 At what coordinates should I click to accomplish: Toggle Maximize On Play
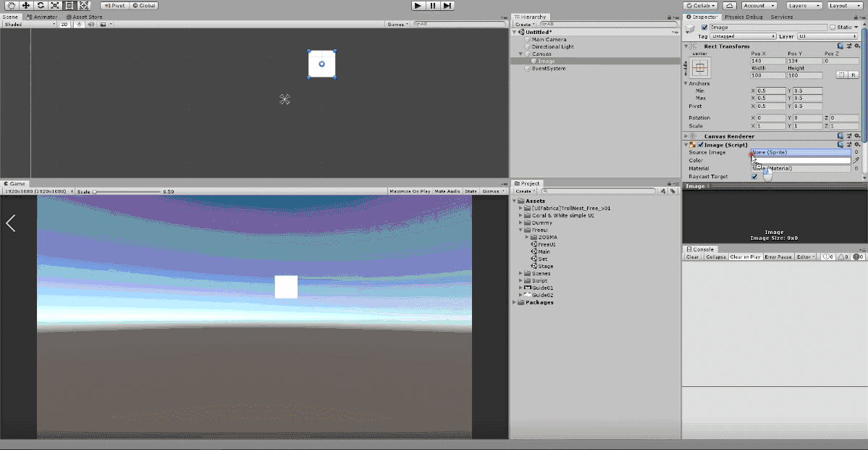click(x=410, y=191)
